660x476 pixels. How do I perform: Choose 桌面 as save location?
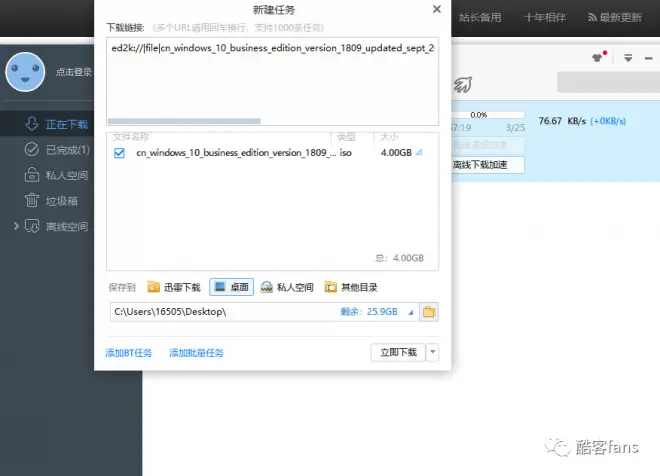pyautogui.click(x=232, y=287)
